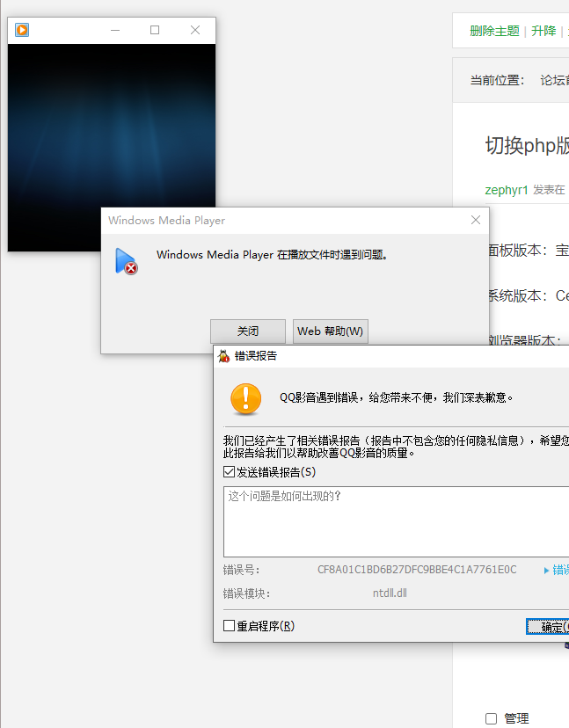Click the 错误模块 label
The image size is (569, 728).
click(x=246, y=593)
